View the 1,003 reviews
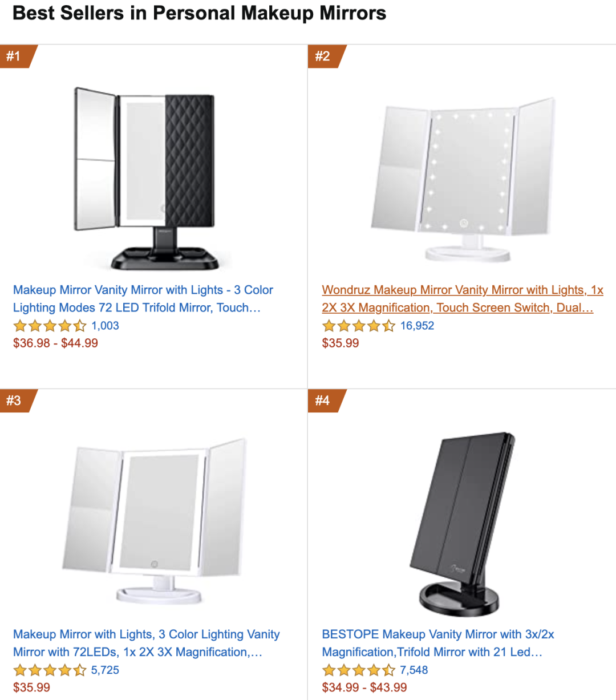This screenshot has width=616, height=700. (x=106, y=326)
